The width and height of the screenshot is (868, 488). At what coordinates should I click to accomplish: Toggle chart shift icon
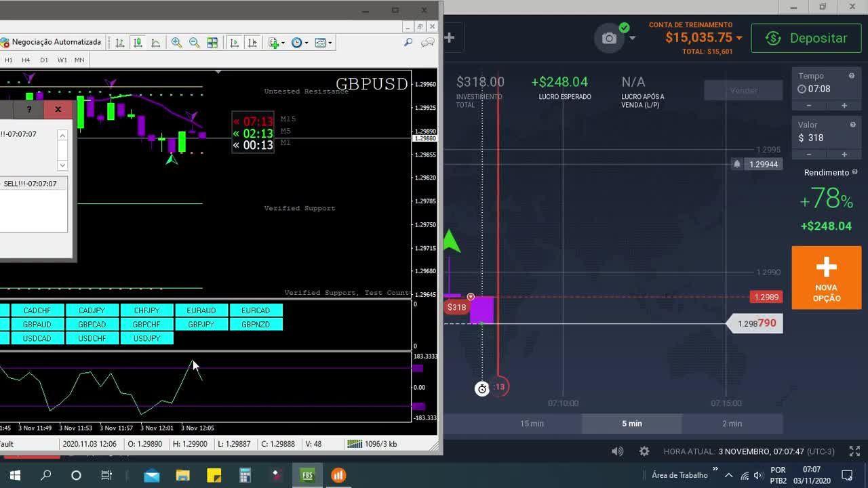point(252,42)
